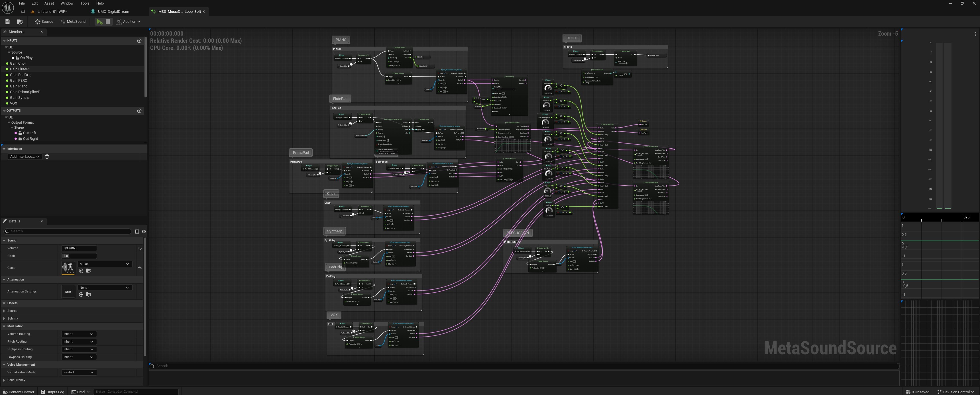Collapse the INPUTS section
The image size is (980, 395).
tap(4, 41)
